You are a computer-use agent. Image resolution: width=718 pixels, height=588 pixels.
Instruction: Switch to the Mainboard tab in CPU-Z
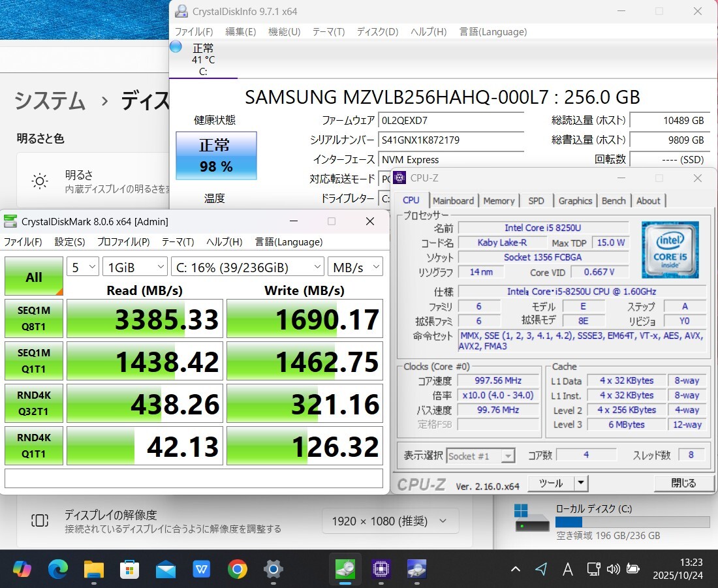453,201
